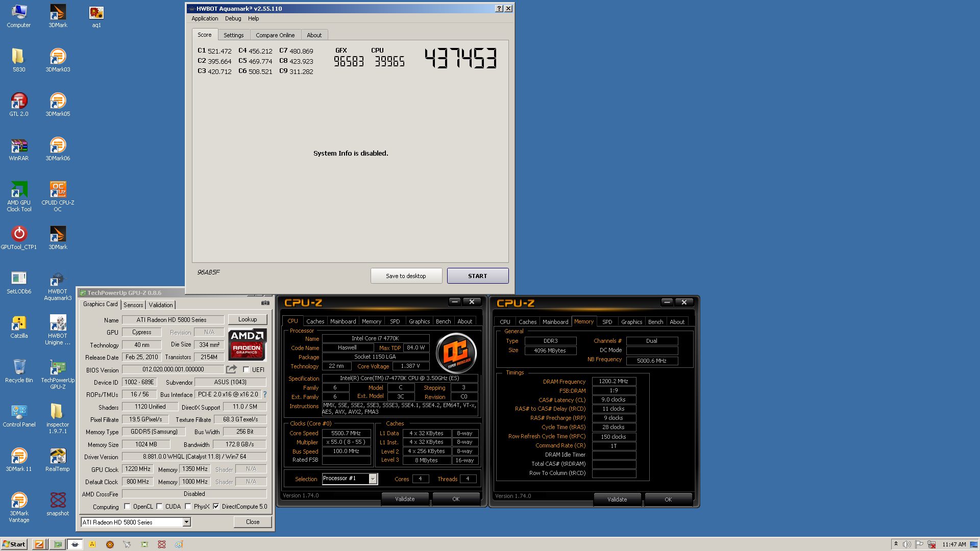
Task: Launch HWBOT Aquamark3 desktop shortcut
Action: point(58,286)
